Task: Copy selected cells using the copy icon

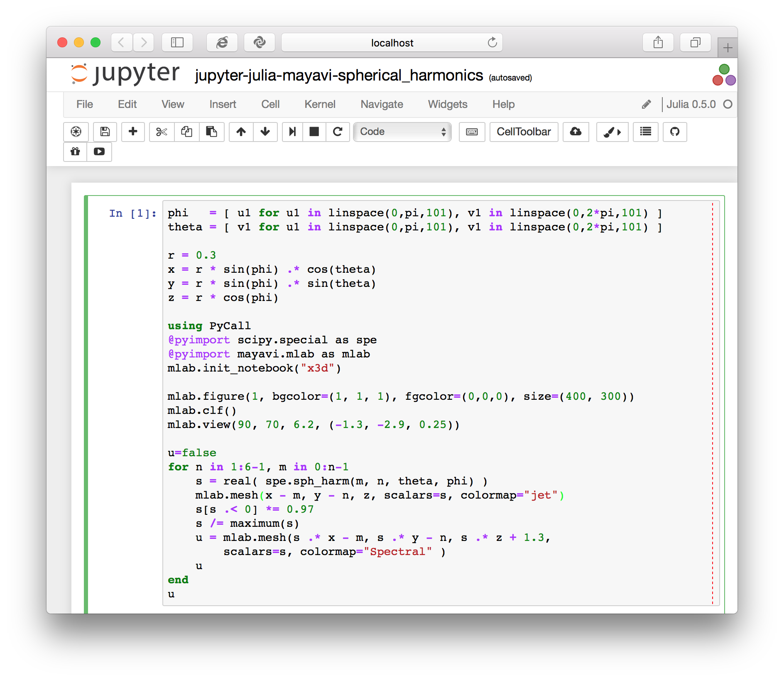Action: coord(186,132)
